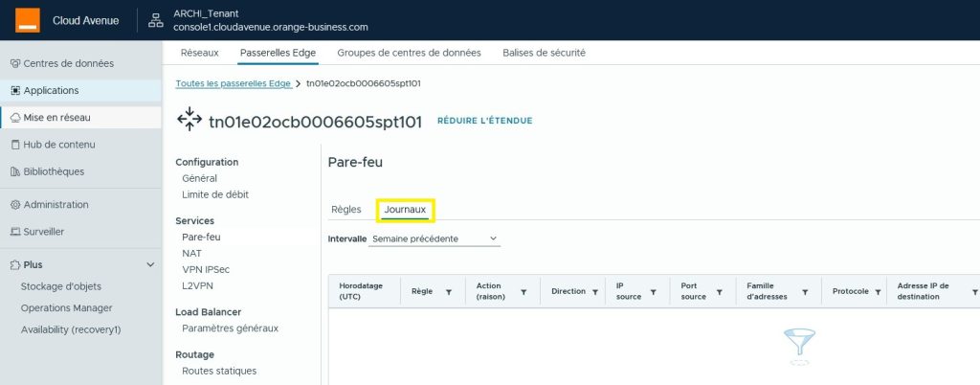Click the IP source column filter icon
The width and height of the screenshot is (980, 385).
pos(653,292)
